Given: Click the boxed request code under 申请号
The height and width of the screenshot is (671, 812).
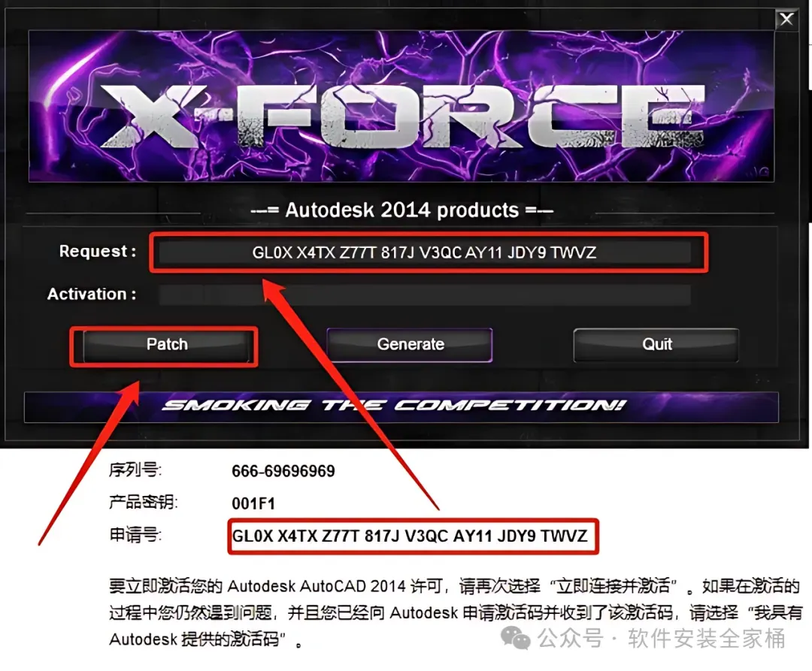Looking at the screenshot, I should click(410, 536).
